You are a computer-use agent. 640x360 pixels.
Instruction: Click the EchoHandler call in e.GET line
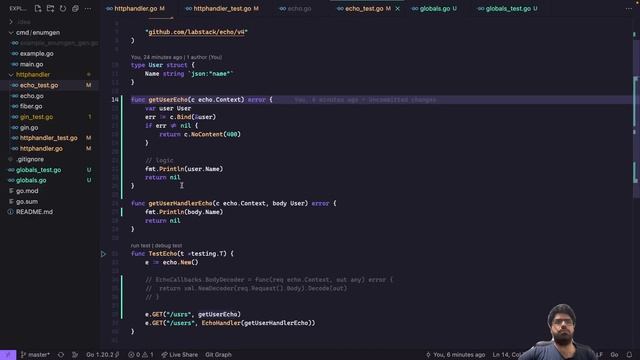click(221, 323)
